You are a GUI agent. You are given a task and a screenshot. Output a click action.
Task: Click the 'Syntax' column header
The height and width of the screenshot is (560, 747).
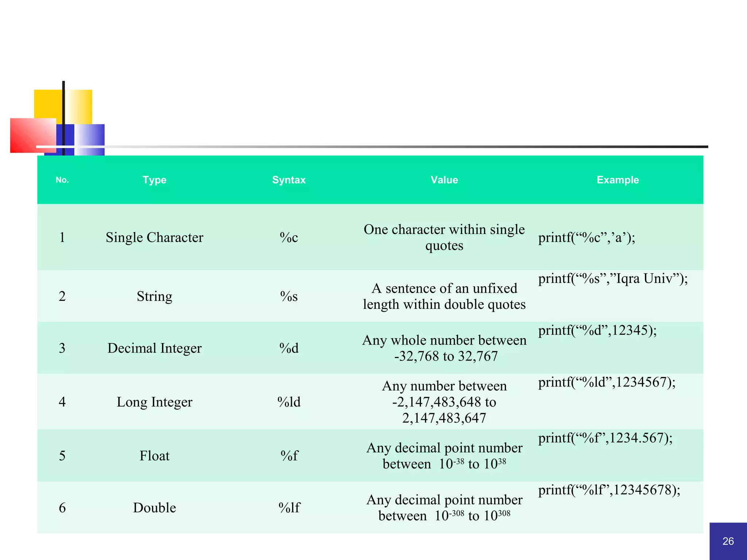[x=289, y=180]
